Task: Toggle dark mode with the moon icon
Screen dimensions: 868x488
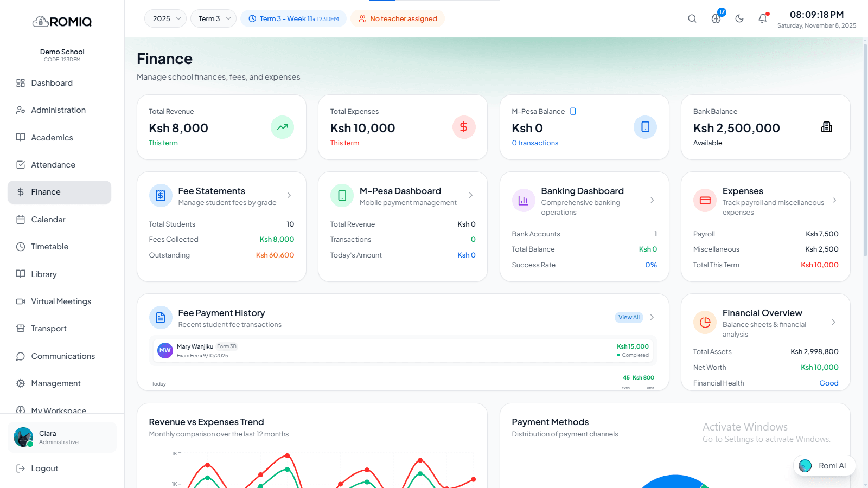Action: [739, 18]
